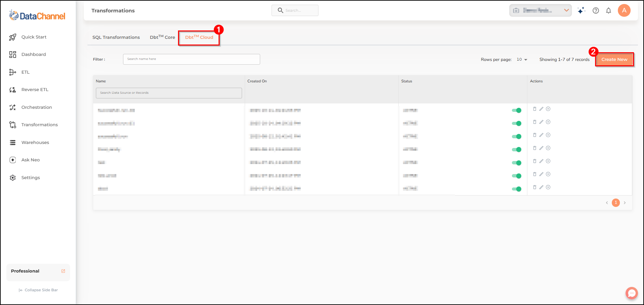Run the sixth transformation row

pos(548,174)
